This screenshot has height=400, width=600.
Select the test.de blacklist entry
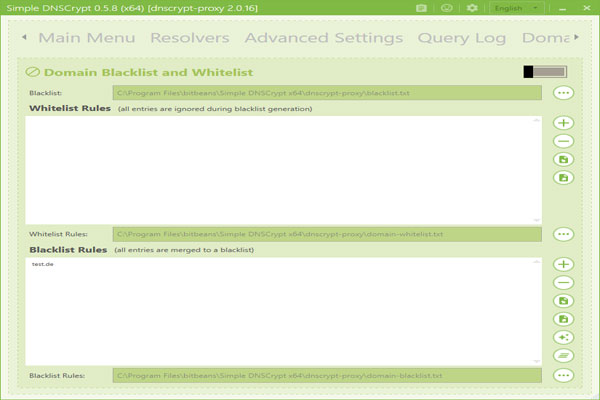(43, 264)
